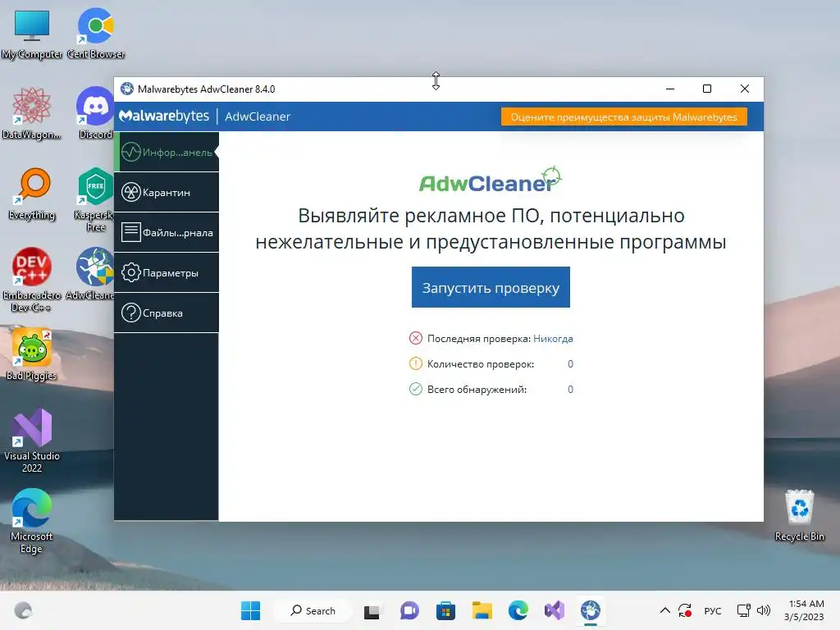The image size is (840, 630).
Task: Select the Recycle Bin desktop icon
Action: (799, 515)
